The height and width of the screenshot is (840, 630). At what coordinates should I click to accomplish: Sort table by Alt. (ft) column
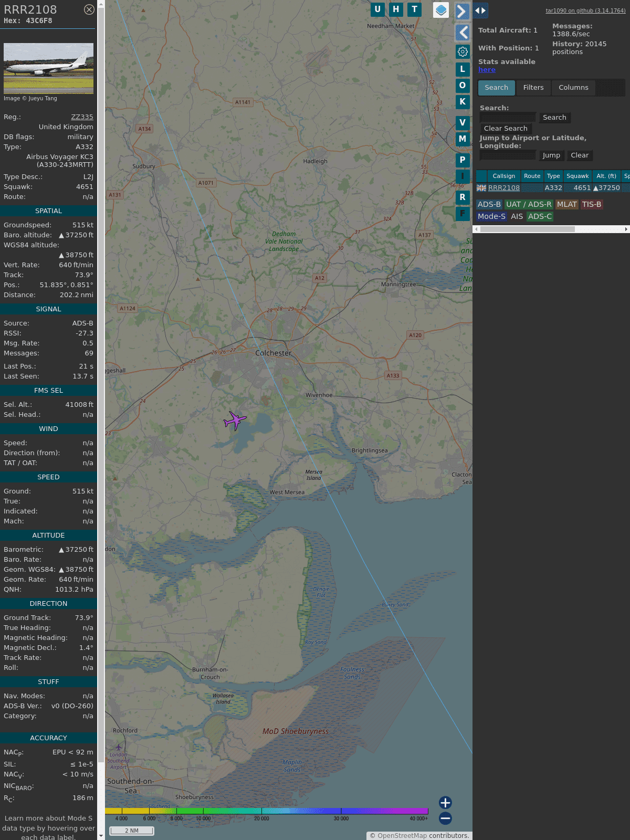[606, 176]
